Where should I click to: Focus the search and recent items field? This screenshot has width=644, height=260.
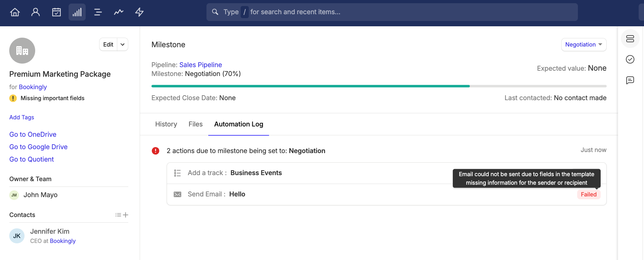pos(392,12)
